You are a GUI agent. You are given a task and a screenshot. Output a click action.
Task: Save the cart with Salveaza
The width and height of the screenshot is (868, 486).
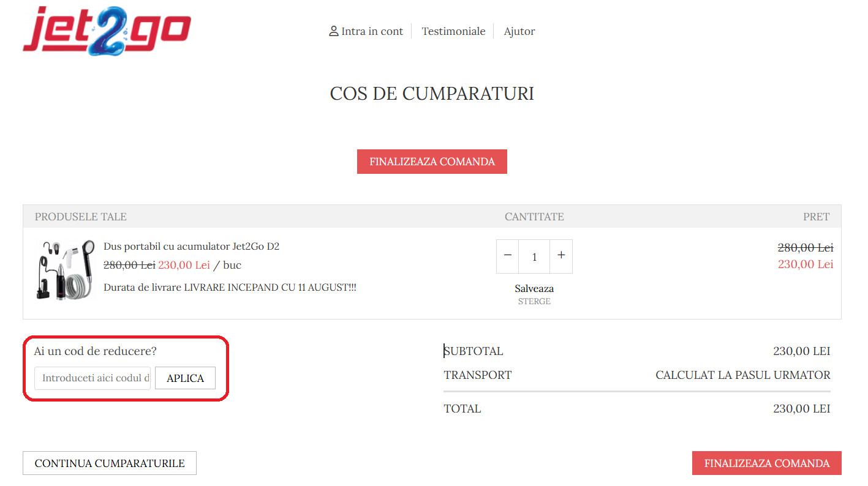tap(534, 288)
